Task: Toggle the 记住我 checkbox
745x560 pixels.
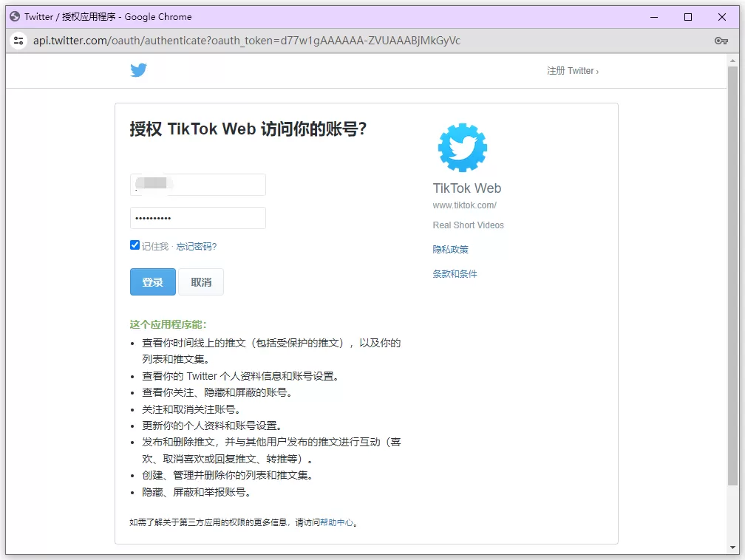Action: tap(135, 245)
